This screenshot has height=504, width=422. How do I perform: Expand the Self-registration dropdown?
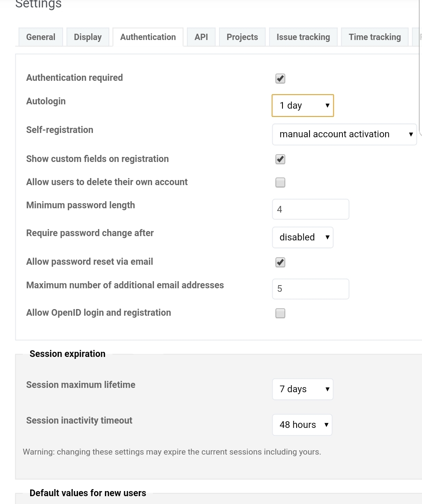coord(344,135)
